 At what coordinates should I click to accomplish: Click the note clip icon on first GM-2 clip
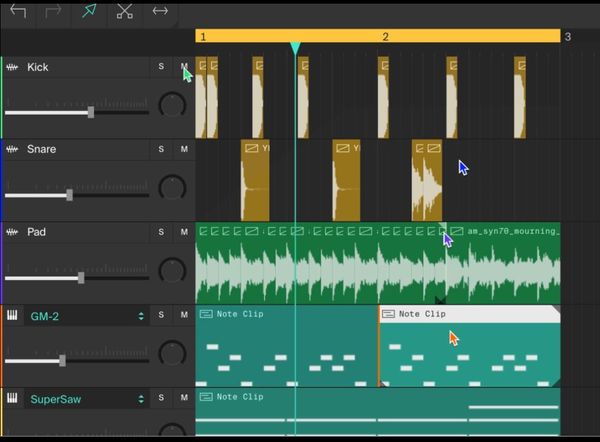point(206,314)
